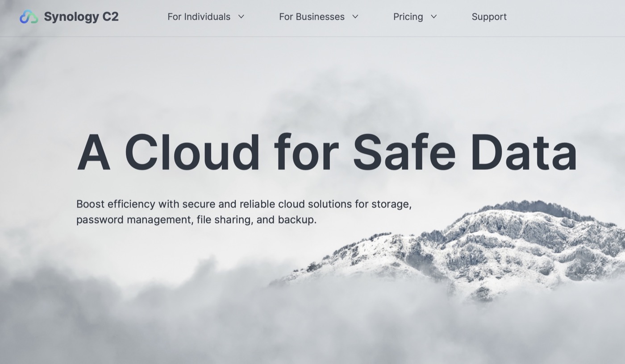Open the Pricing menu label
This screenshot has width=625, height=364.
[x=408, y=17]
